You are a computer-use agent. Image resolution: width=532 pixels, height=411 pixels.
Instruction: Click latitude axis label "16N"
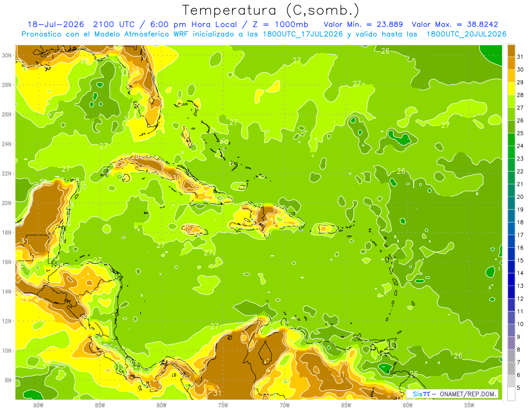tap(6, 262)
